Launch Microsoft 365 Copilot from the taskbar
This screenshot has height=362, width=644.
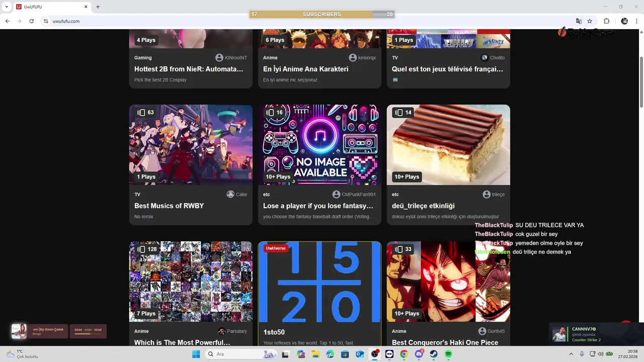click(301, 354)
